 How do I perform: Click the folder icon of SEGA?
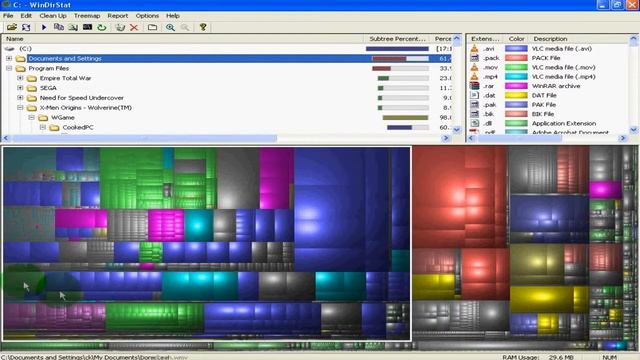point(32,88)
